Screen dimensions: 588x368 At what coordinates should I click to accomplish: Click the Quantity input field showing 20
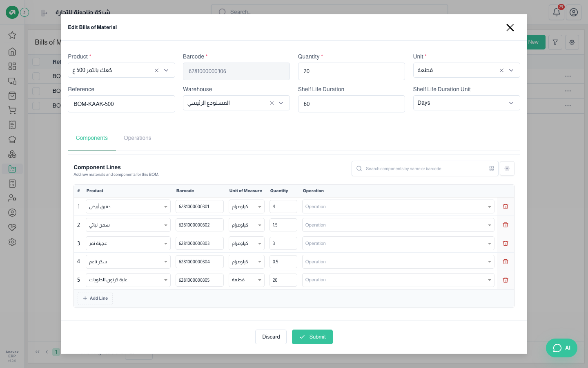click(x=352, y=71)
